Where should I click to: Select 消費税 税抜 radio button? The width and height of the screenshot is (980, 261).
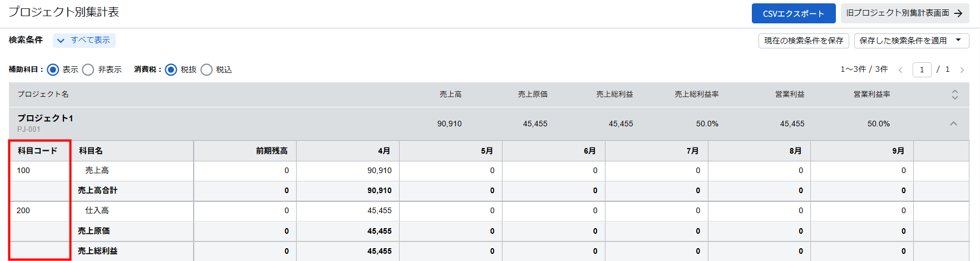(x=171, y=70)
